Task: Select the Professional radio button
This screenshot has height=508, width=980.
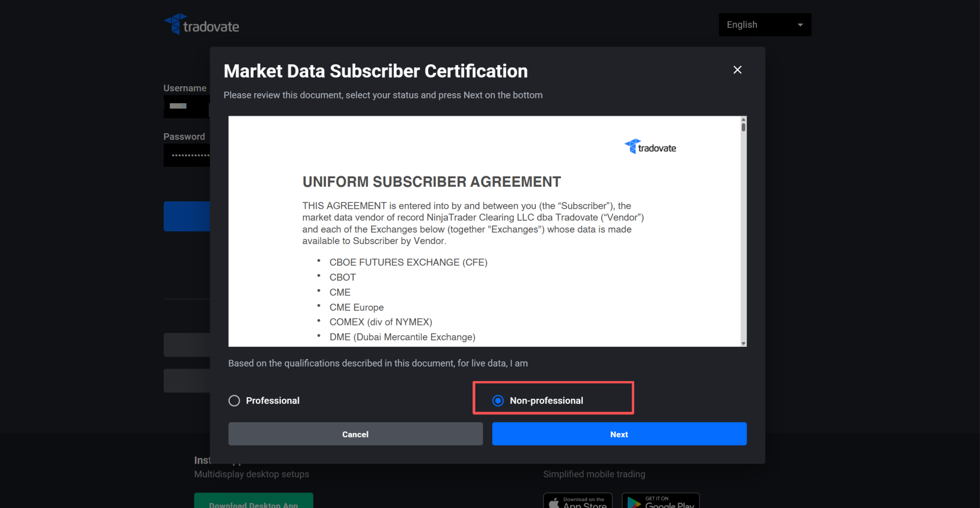Action: [234, 401]
